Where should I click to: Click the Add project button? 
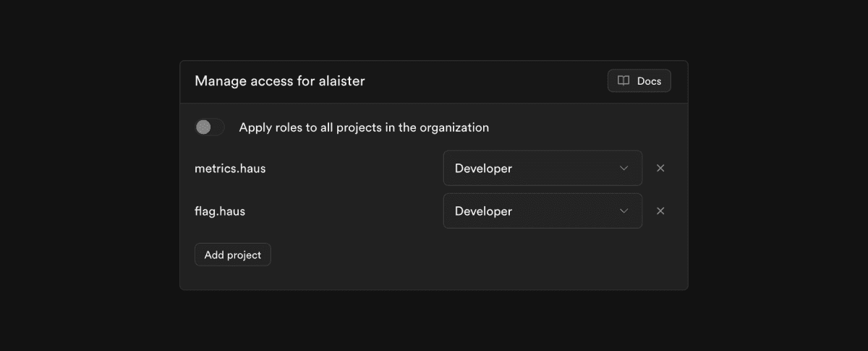point(233,255)
